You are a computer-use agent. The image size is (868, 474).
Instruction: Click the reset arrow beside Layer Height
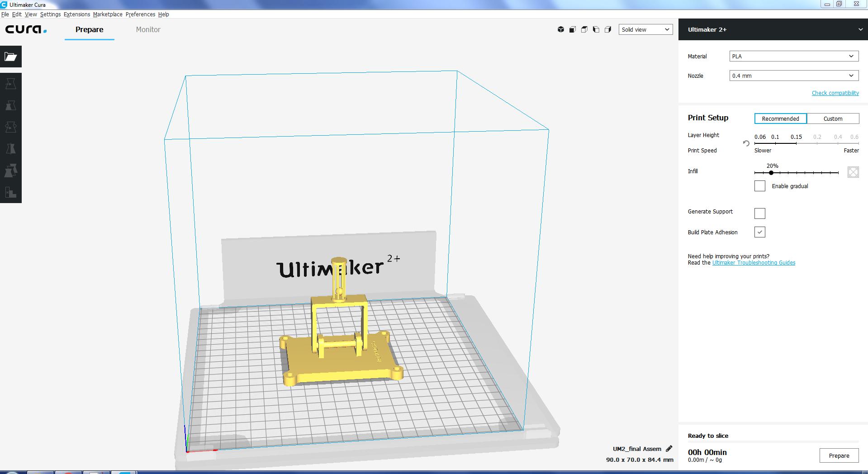click(746, 143)
